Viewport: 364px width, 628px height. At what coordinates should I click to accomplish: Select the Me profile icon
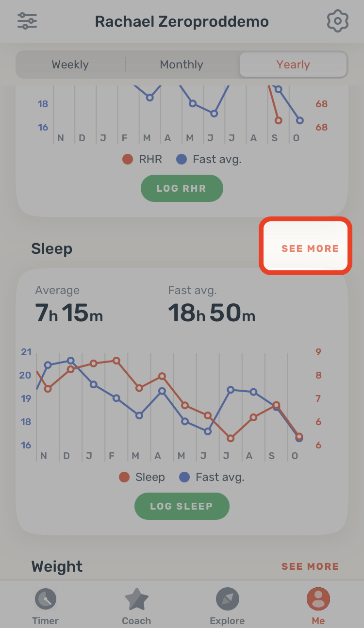click(x=318, y=599)
